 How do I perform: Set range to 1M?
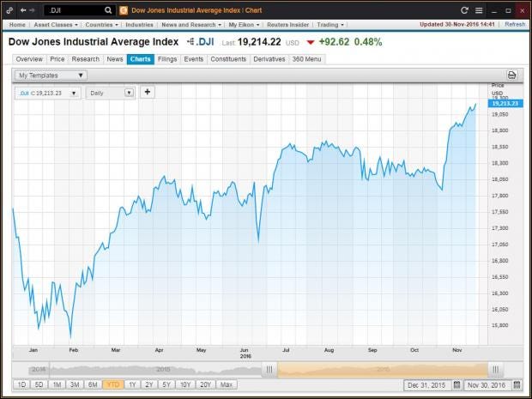pos(57,384)
